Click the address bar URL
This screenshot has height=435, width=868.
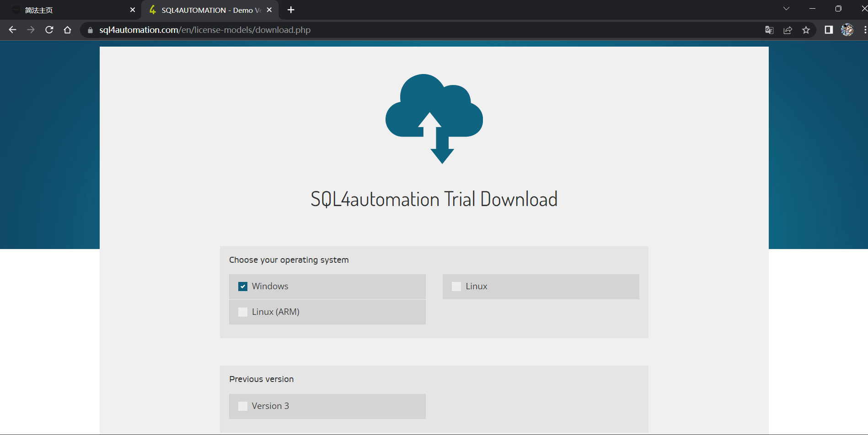[205, 30]
